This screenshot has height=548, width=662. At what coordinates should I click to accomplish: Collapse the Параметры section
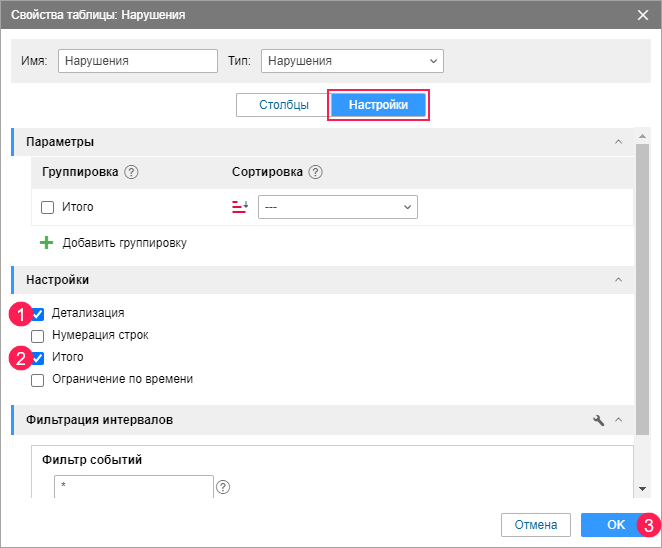(x=618, y=142)
